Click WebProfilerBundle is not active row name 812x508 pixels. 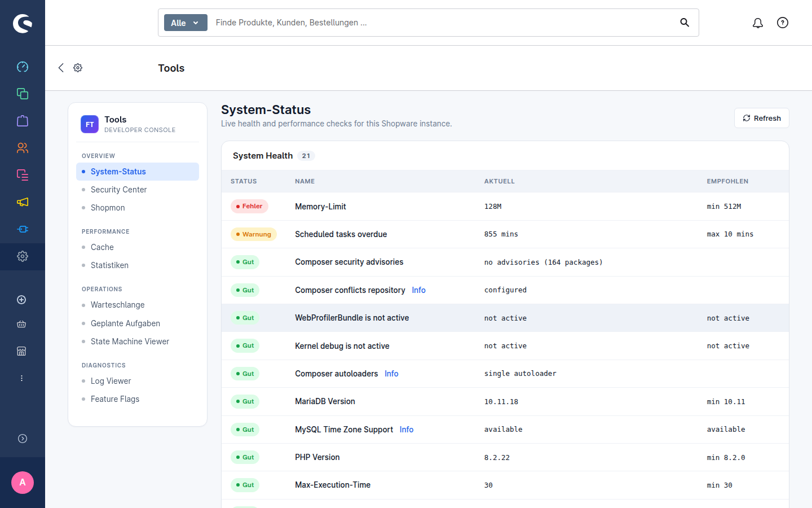tap(352, 318)
